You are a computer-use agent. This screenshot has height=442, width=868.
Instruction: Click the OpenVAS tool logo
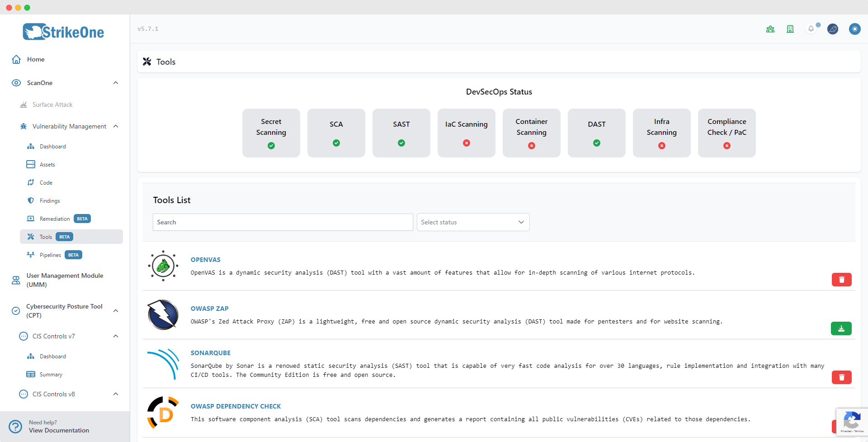click(163, 266)
